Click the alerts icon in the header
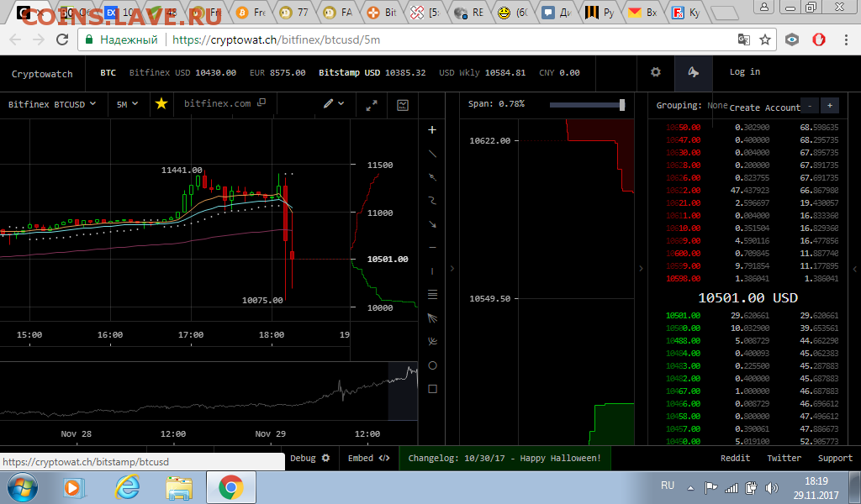This screenshot has width=861, height=504. click(694, 72)
